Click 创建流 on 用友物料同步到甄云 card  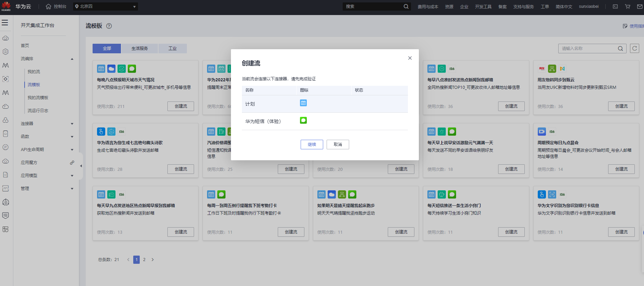pyautogui.click(x=621, y=106)
